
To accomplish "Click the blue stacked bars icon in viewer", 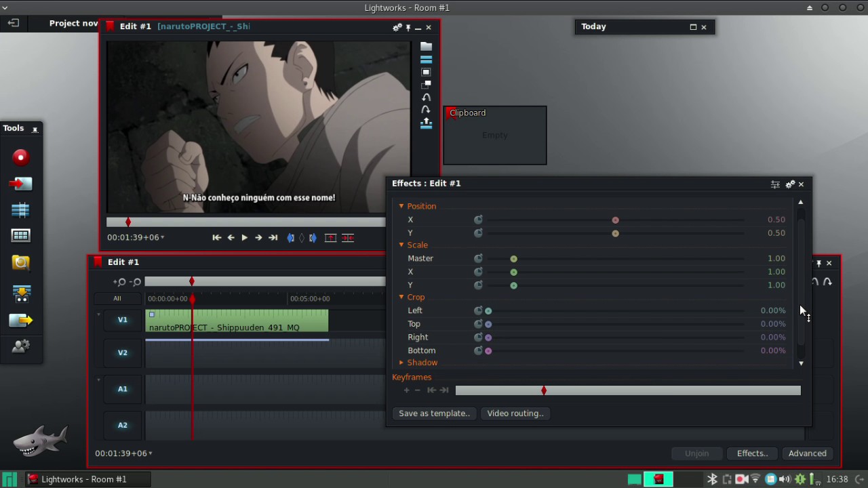I will point(426,60).
